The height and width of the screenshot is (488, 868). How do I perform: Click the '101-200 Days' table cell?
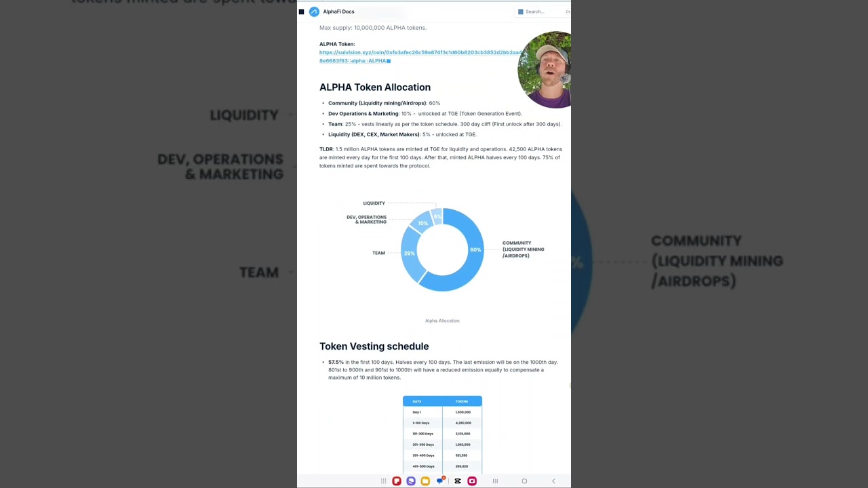422,434
